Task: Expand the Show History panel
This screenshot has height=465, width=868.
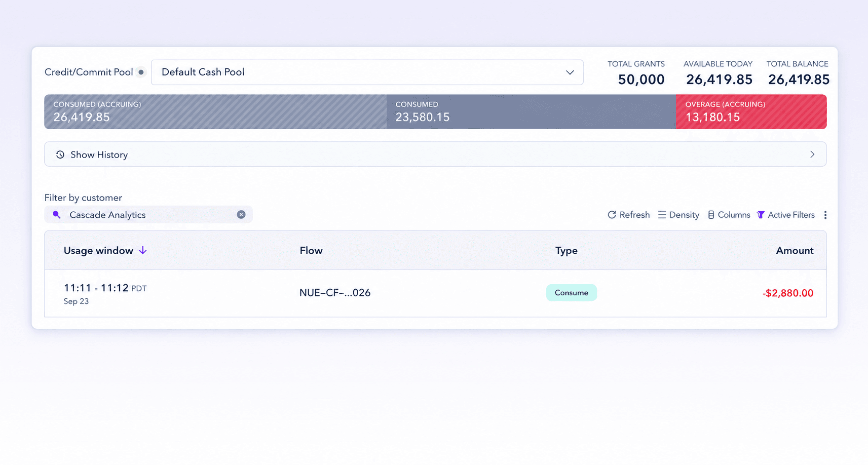Action: pos(435,154)
